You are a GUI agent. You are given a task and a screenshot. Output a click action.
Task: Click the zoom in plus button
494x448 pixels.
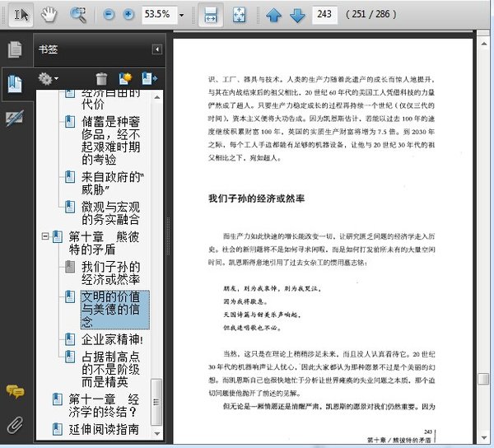pos(128,14)
